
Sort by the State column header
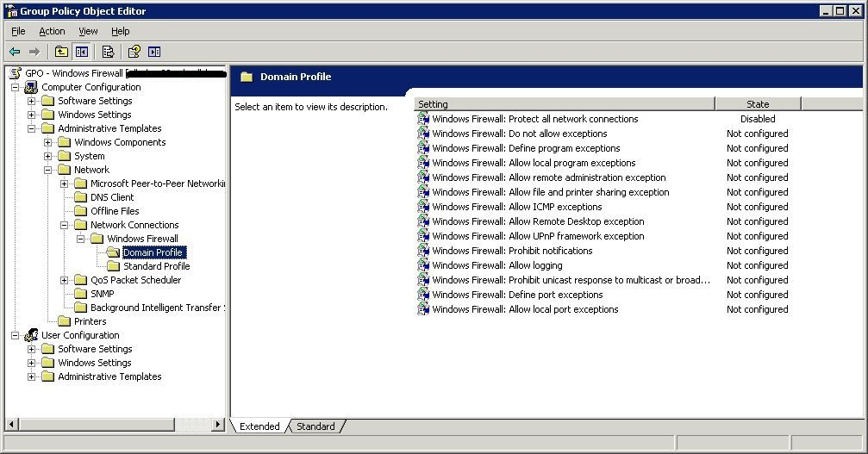[758, 104]
